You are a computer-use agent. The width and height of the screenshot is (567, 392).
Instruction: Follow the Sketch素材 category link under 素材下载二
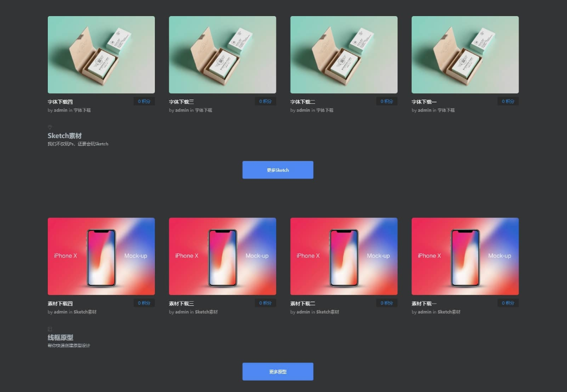point(327,312)
